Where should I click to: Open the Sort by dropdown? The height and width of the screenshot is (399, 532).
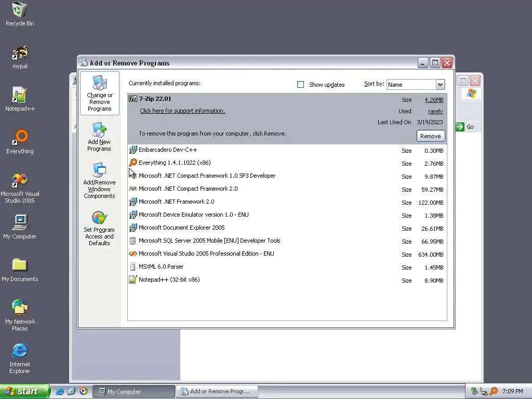(x=440, y=85)
